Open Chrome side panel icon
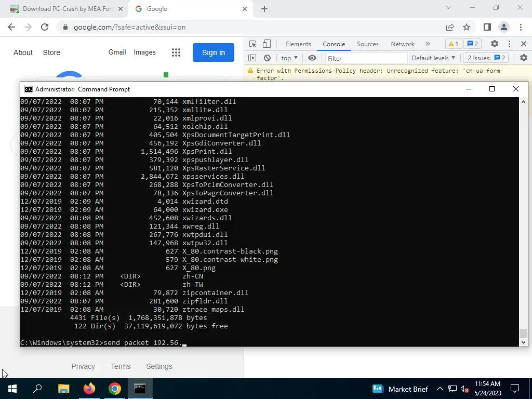Viewport: 532px width, 399px height. pos(487,27)
